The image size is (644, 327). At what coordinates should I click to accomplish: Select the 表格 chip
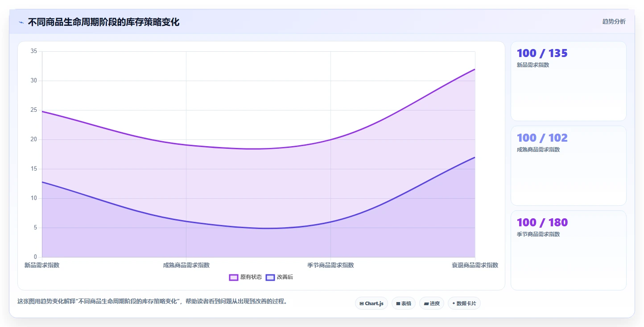pyautogui.click(x=404, y=303)
